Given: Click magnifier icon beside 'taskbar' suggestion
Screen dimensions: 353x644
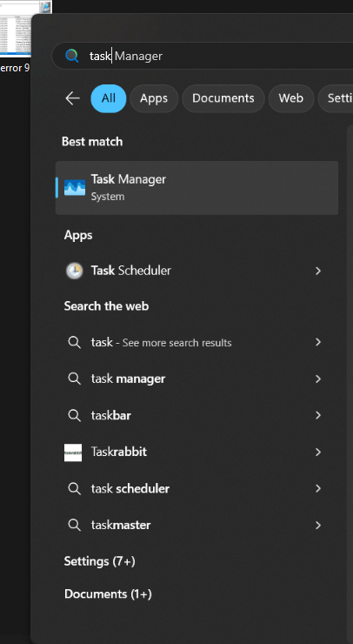Looking at the screenshot, I should point(74,415).
